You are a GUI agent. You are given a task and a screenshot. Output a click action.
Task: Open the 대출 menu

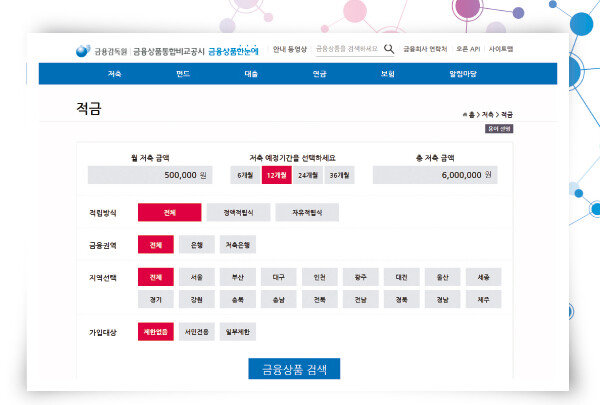tap(251, 74)
